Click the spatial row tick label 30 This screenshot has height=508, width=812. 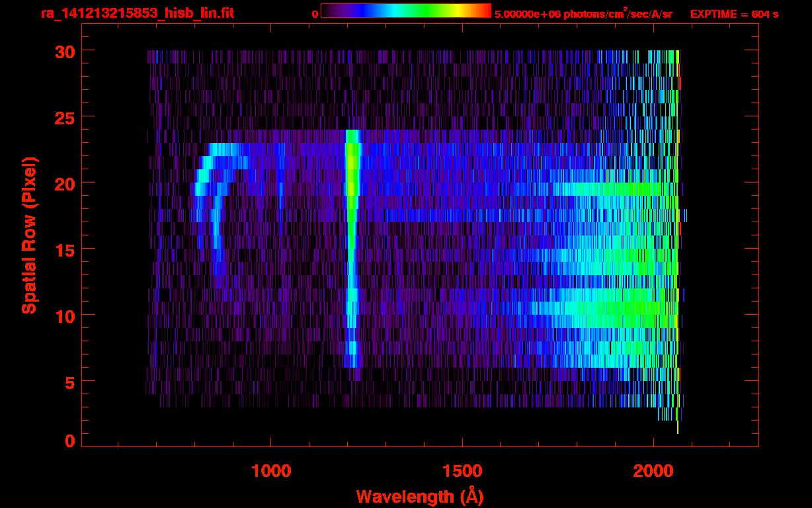point(64,51)
